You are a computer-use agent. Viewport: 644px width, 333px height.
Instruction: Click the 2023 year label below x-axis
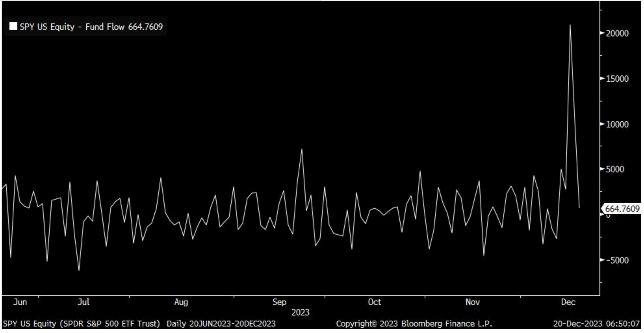(x=300, y=313)
